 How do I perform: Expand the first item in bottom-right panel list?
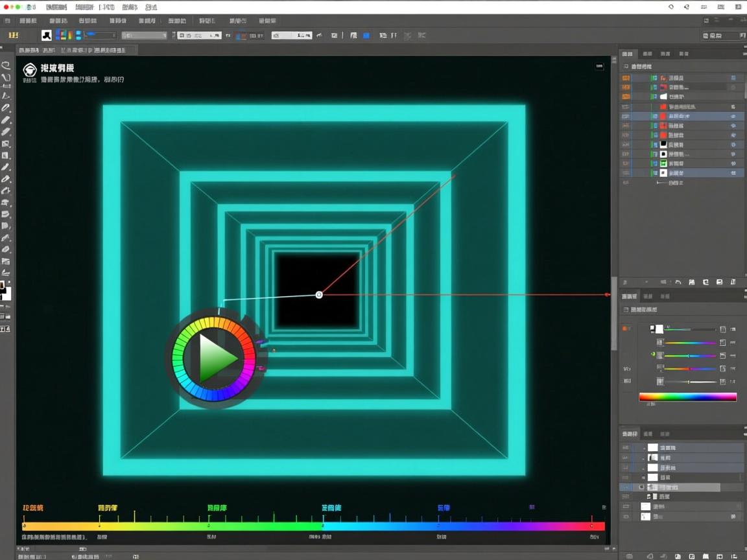pos(644,448)
